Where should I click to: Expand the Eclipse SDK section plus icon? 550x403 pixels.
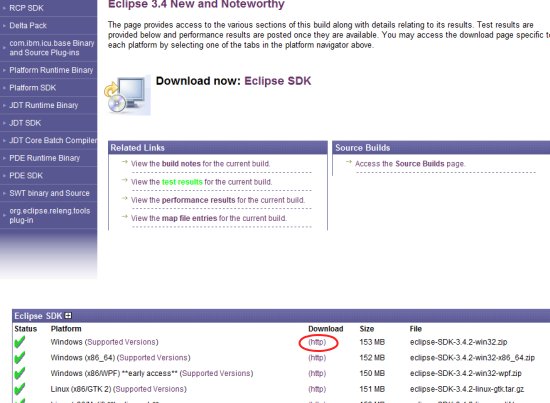[x=68, y=316]
